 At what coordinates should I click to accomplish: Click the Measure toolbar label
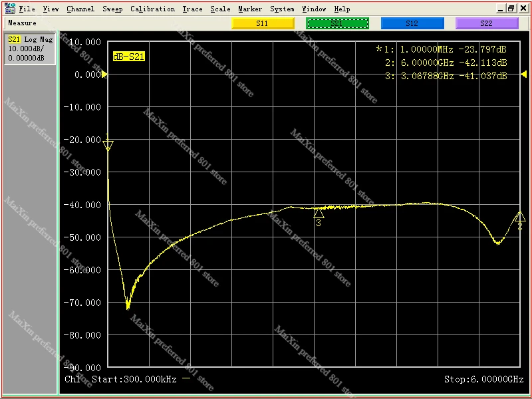coord(23,23)
